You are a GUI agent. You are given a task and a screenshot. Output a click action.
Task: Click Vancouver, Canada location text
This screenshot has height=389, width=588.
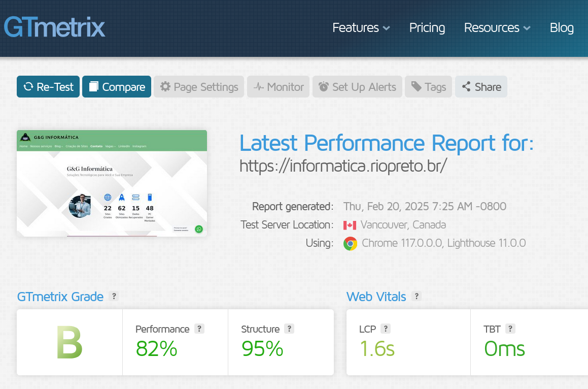(403, 224)
